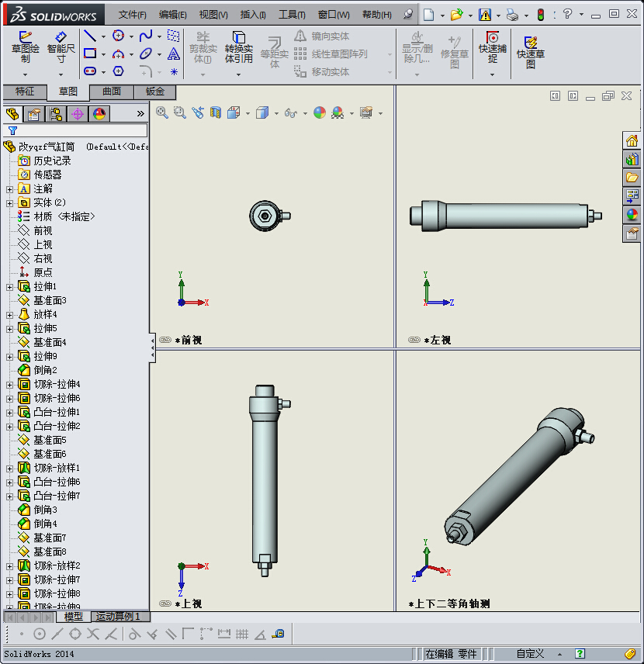
Task: Open the 帮助(H) menu
Action: coord(376,15)
